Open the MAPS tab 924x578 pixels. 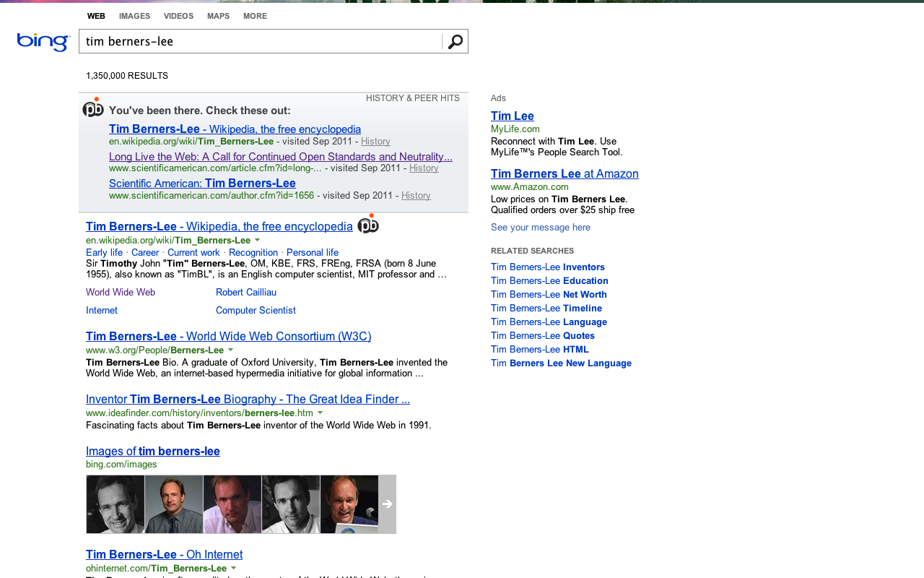(x=218, y=16)
